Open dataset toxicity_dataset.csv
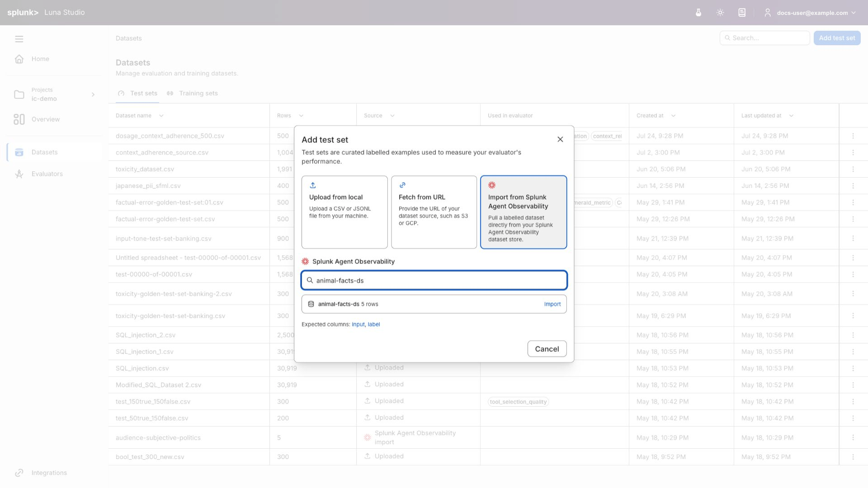The width and height of the screenshot is (868, 488). pyautogui.click(x=145, y=169)
